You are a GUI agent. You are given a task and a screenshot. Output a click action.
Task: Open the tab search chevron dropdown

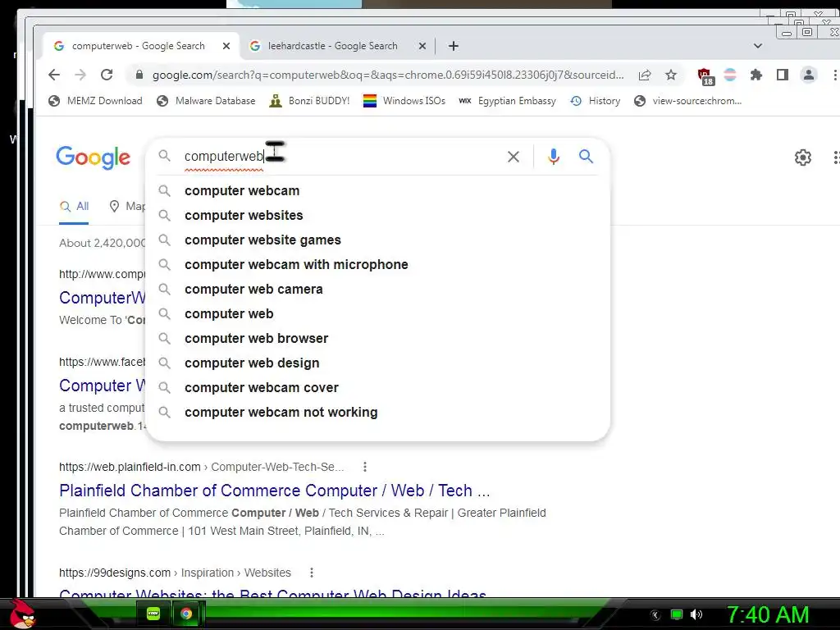(757, 46)
